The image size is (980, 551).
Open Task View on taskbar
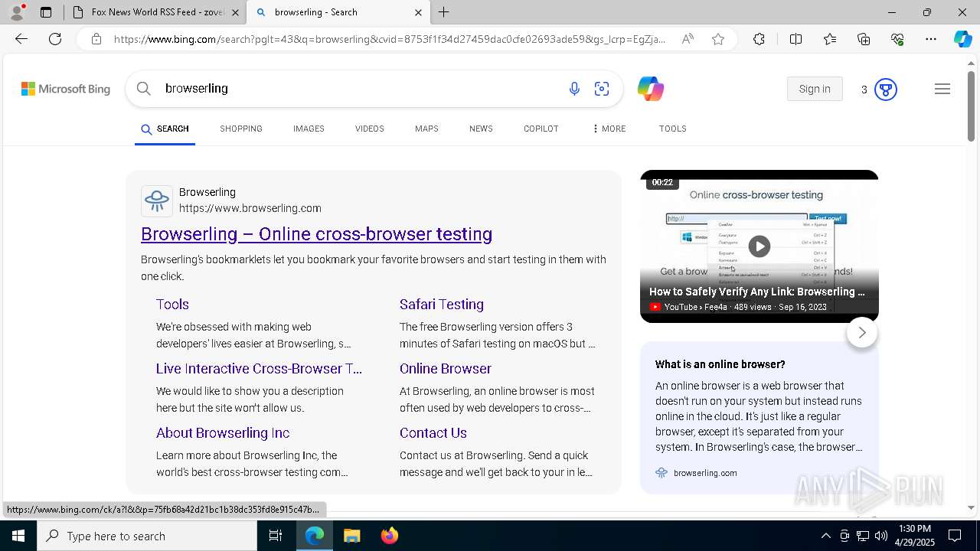[x=276, y=536]
